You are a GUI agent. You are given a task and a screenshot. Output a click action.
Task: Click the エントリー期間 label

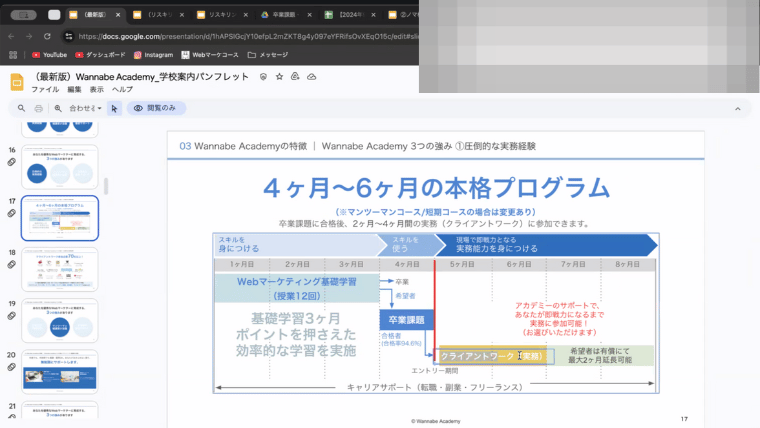pyautogui.click(x=435, y=371)
